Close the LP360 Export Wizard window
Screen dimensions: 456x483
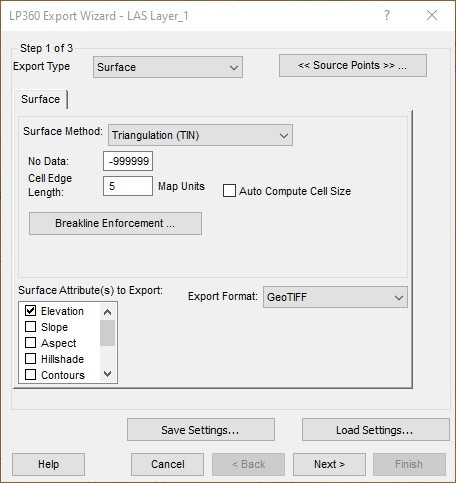coord(432,15)
